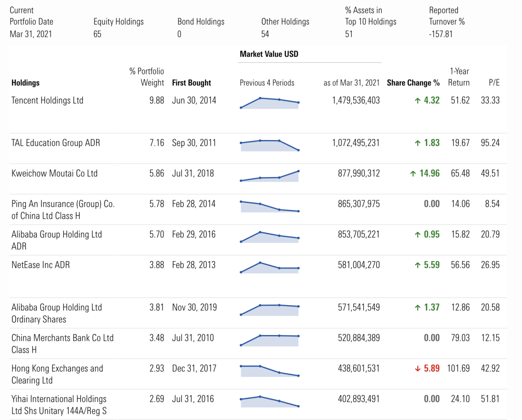522x420 pixels.
Task: Click the Top 10 Holdings assets value 51
Action: 349,34
